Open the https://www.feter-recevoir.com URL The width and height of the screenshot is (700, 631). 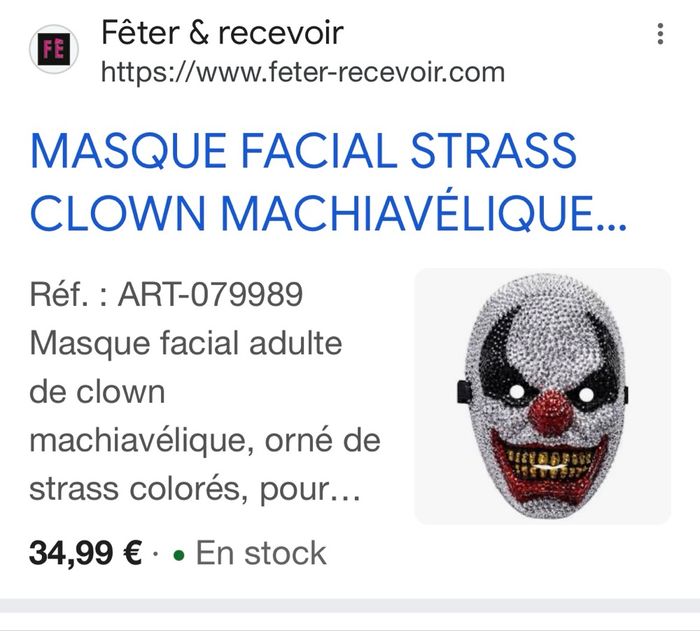(x=303, y=72)
